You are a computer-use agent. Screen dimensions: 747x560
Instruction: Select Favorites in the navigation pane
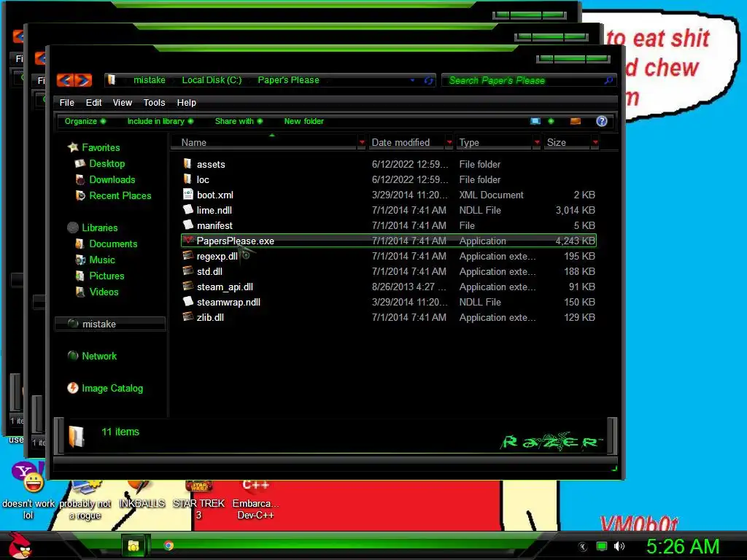coord(101,147)
